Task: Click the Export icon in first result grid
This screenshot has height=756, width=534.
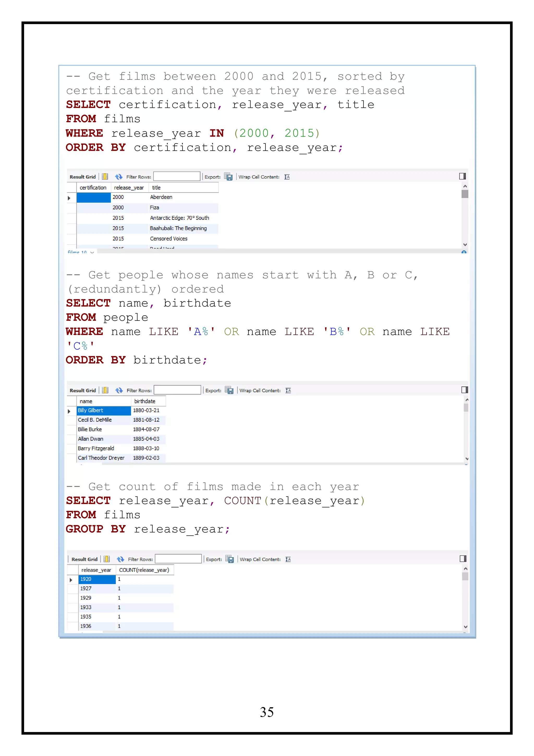Action: pos(228,177)
